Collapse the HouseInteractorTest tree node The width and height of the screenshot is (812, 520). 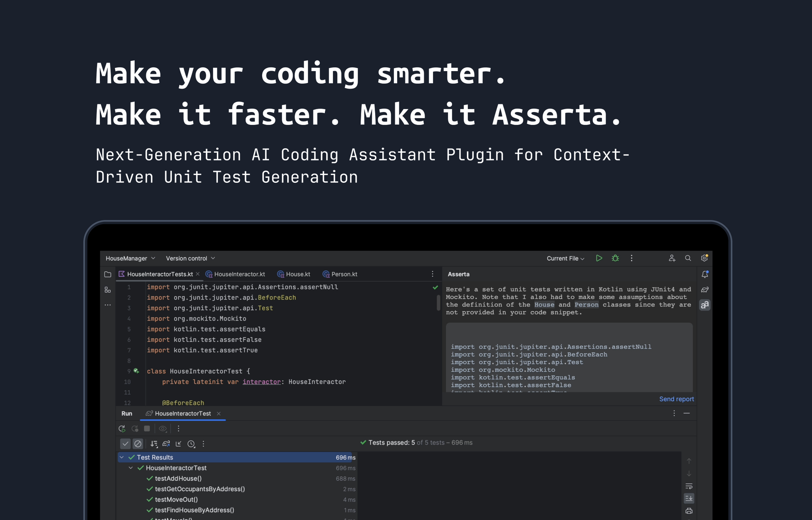(131, 468)
